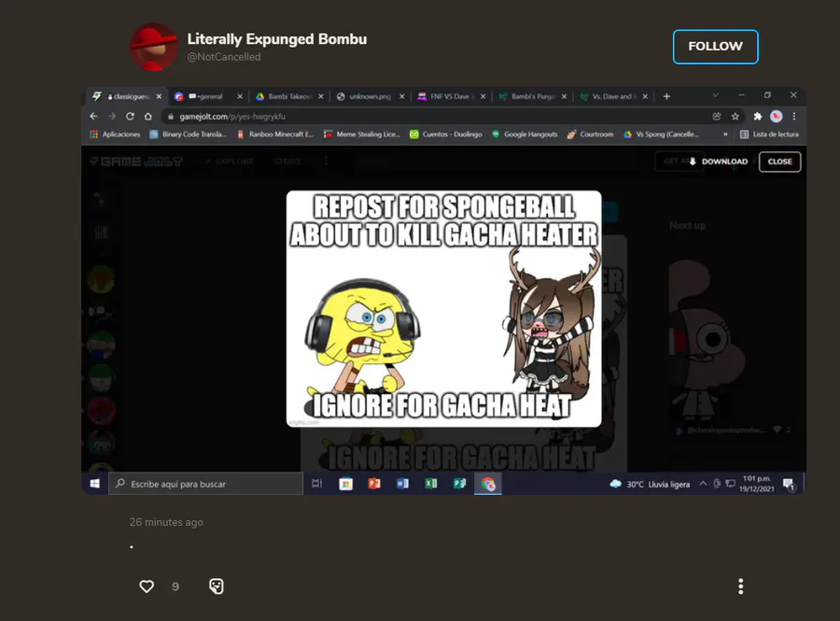This screenshot has width=840, height=621.
Task: Select the classicguess tab in embedded browser
Action: [x=126, y=96]
